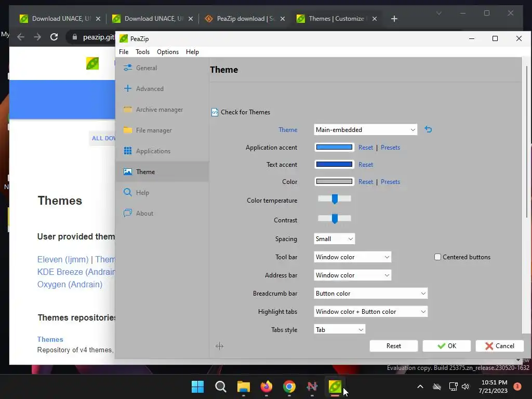This screenshot has height=399, width=532.
Task: Reset the Text accent color
Action: (365, 165)
